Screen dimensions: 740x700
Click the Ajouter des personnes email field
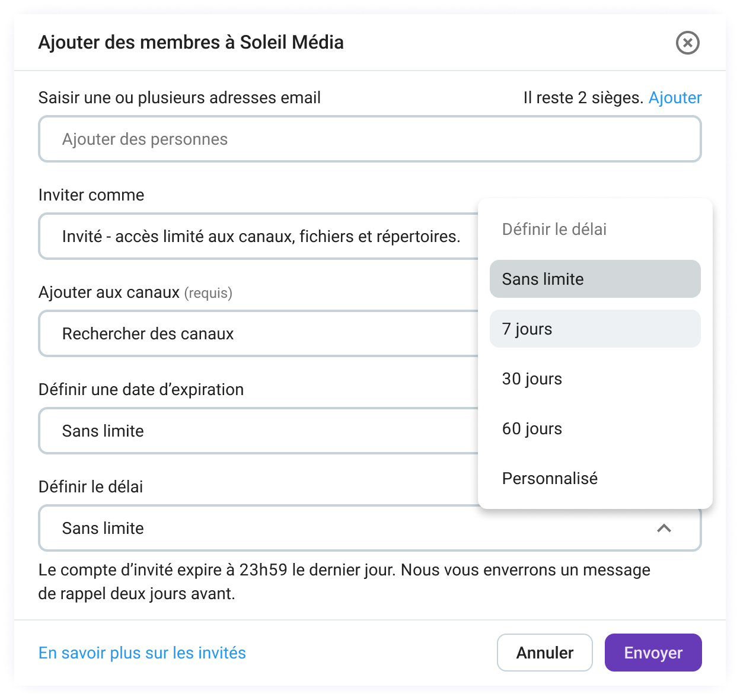(x=369, y=139)
